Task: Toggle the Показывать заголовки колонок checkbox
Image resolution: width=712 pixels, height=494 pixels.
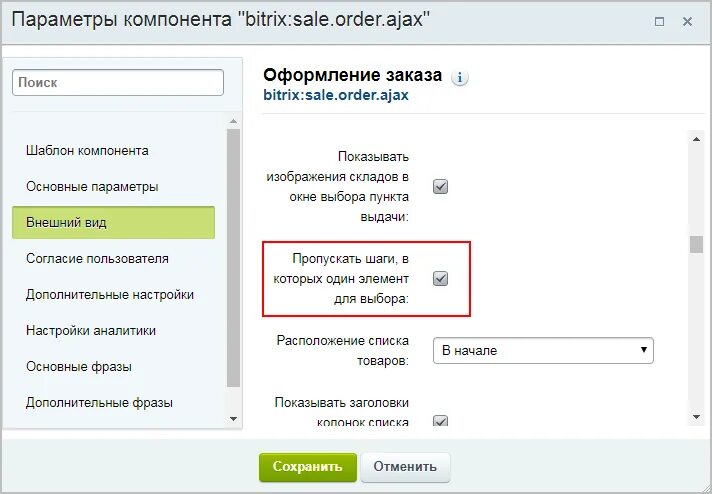Action: point(440,421)
